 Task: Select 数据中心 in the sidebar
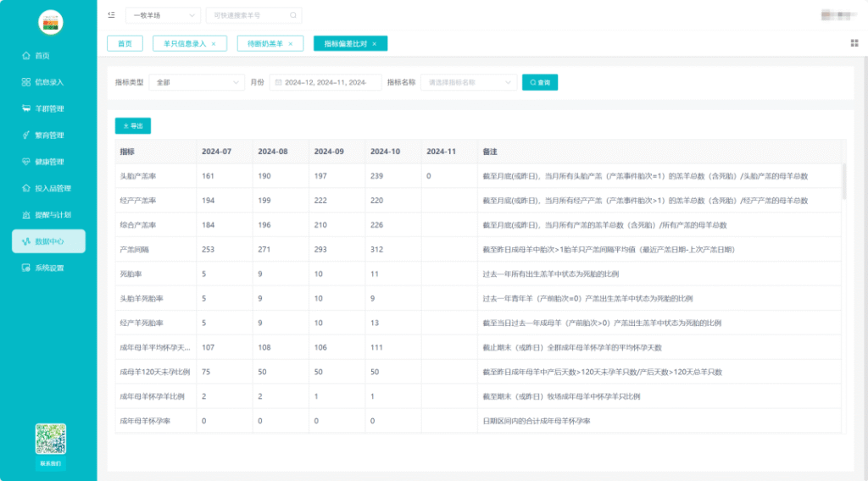coord(48,241)
